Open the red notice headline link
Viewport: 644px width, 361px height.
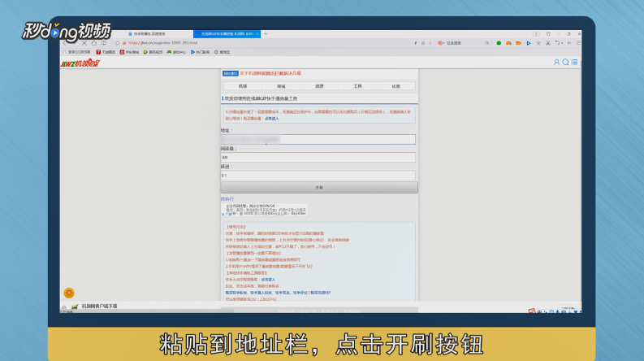270,73
